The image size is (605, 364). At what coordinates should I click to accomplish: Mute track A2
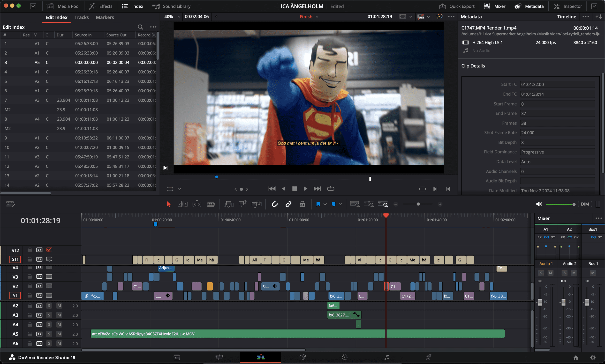point(59,306)
